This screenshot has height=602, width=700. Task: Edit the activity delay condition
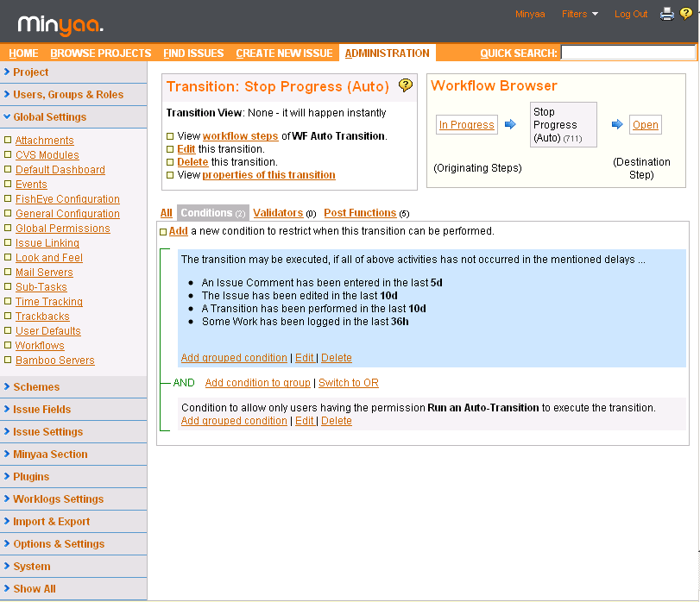click(305, 358)
